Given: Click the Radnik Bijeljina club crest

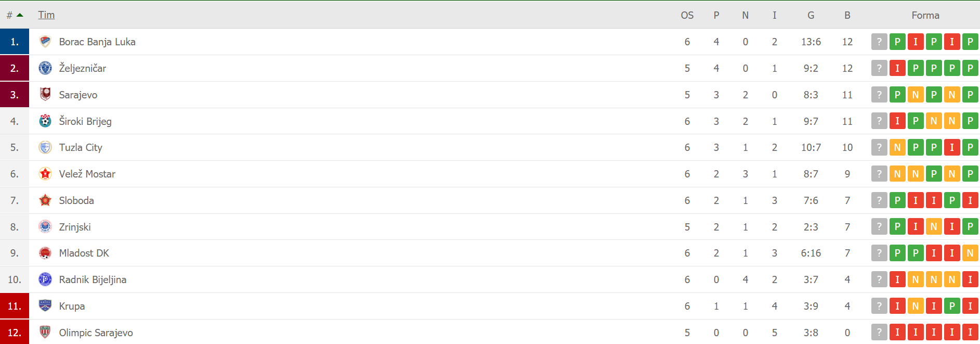Looking at the screenshot, I should click(x=45, y=279).
